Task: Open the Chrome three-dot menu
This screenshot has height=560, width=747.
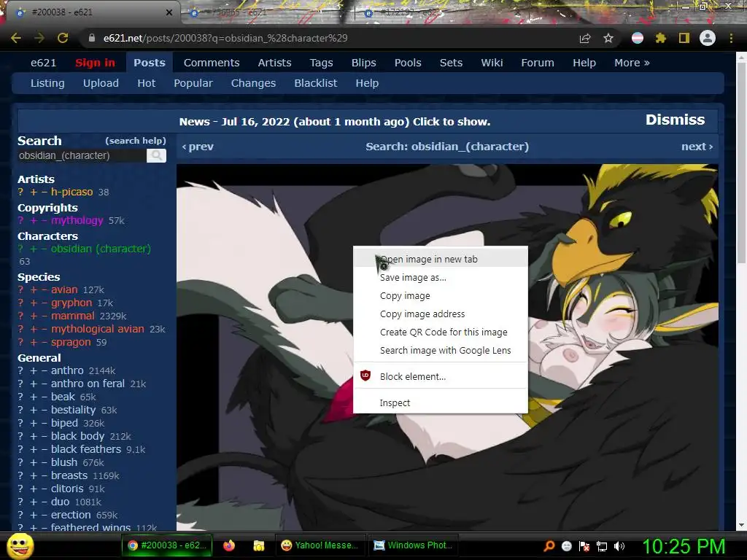Action: point(731,38)
